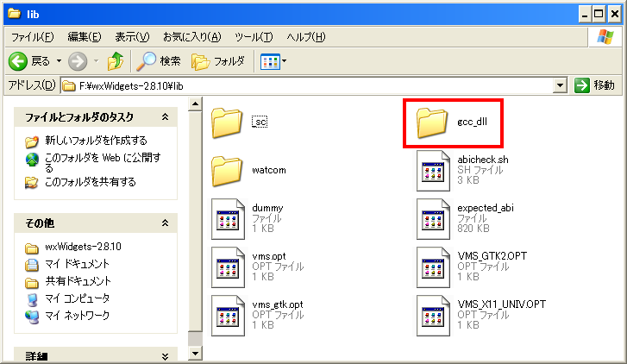Click 新しいフォルダを作成する link

coord(96,141)
